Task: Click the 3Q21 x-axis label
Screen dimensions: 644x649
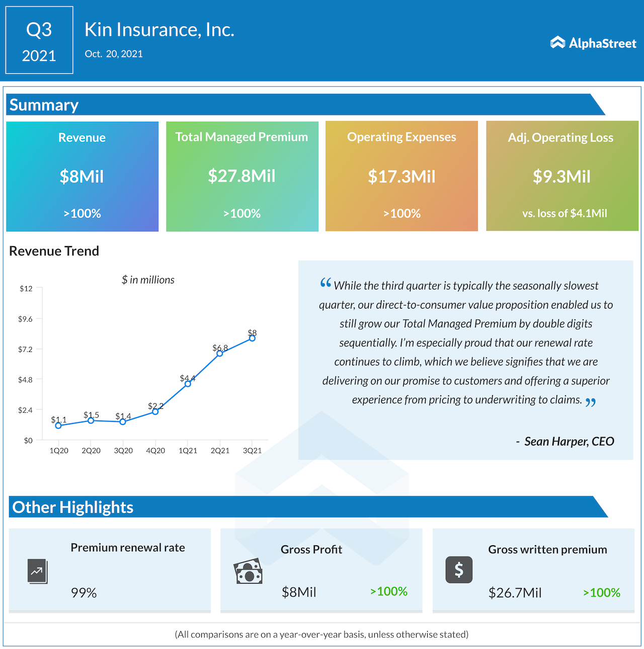Action: point(252,451)
